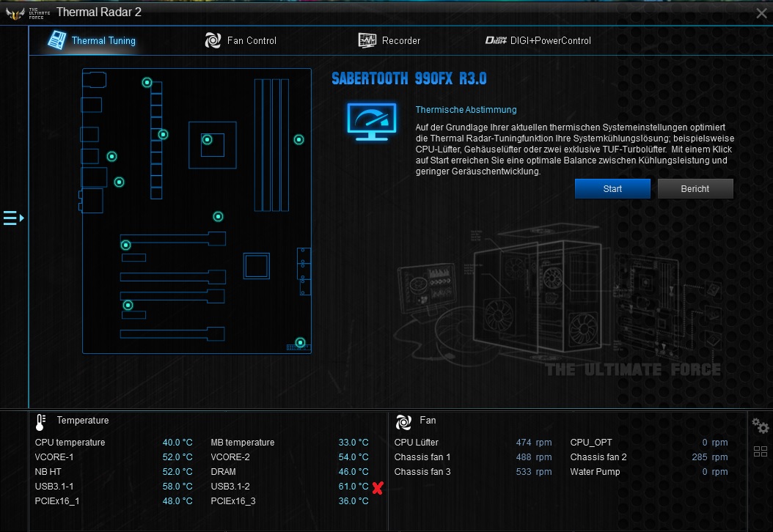The width and height of the screenshot is (773, 532).
Task: Click the TUF winged logo in title bar
Action: (x=15, y=12)
